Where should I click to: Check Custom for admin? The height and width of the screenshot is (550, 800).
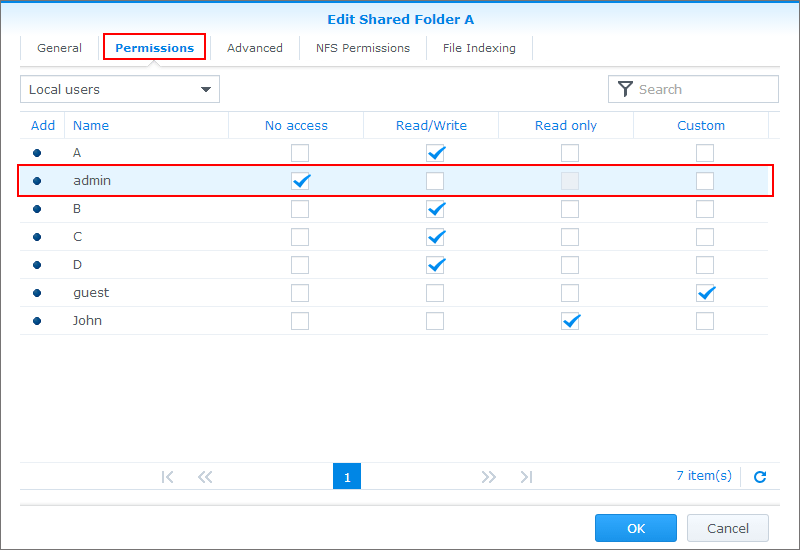point(705,181)
